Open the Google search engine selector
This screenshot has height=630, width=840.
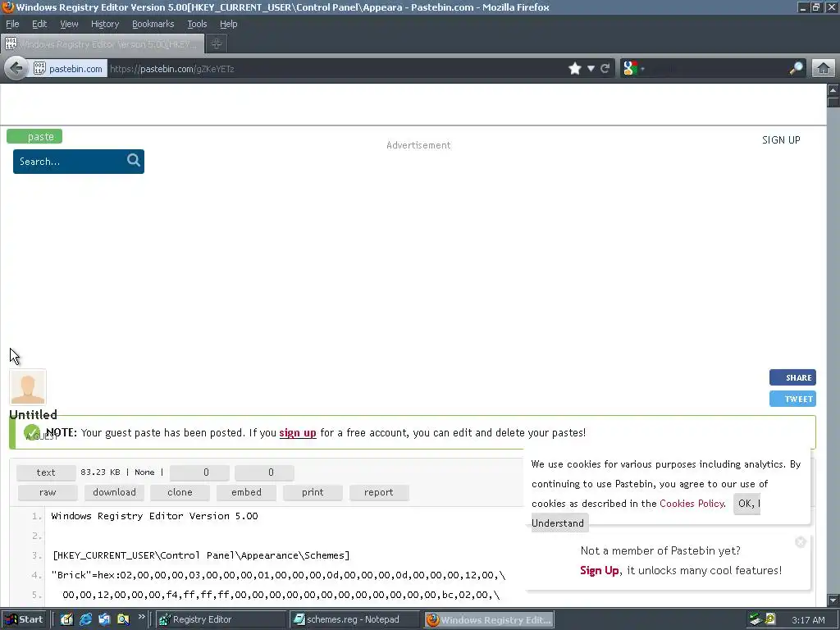tap(634, 69)
